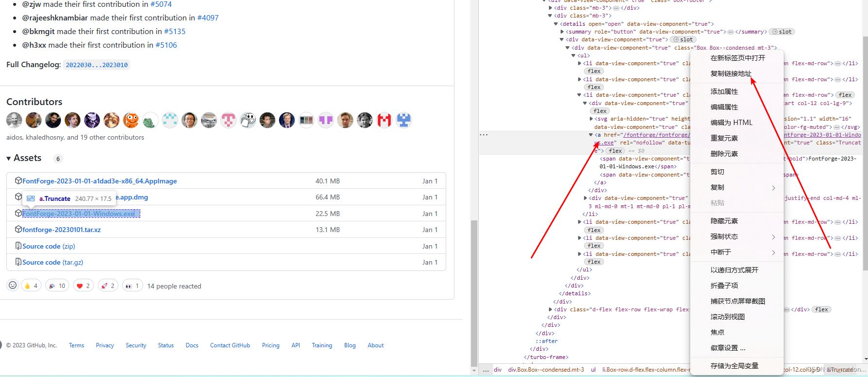The image size is (868, 377).
Task: Expand the div class="d-flex flex-row" node
Action: click(550, 309)
